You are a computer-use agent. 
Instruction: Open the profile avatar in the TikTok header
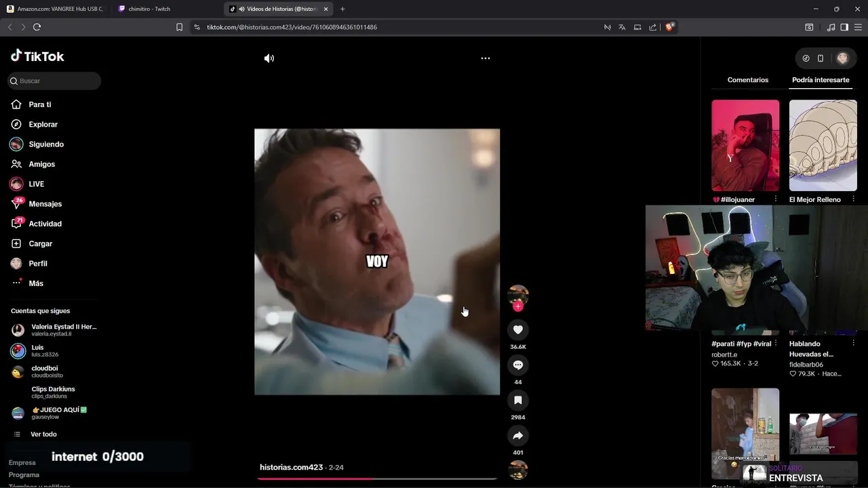pyautogui.click(x=843, y=58)
